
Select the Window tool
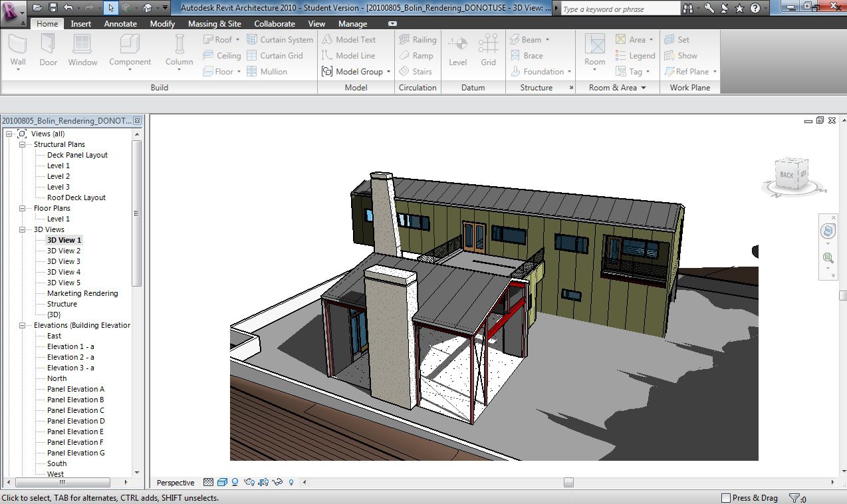pos(82,51)
